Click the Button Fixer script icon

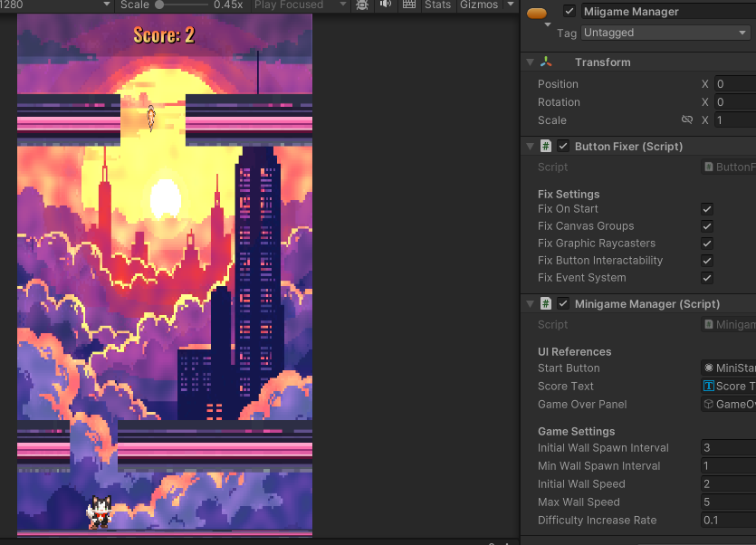[x=546, y=146]
